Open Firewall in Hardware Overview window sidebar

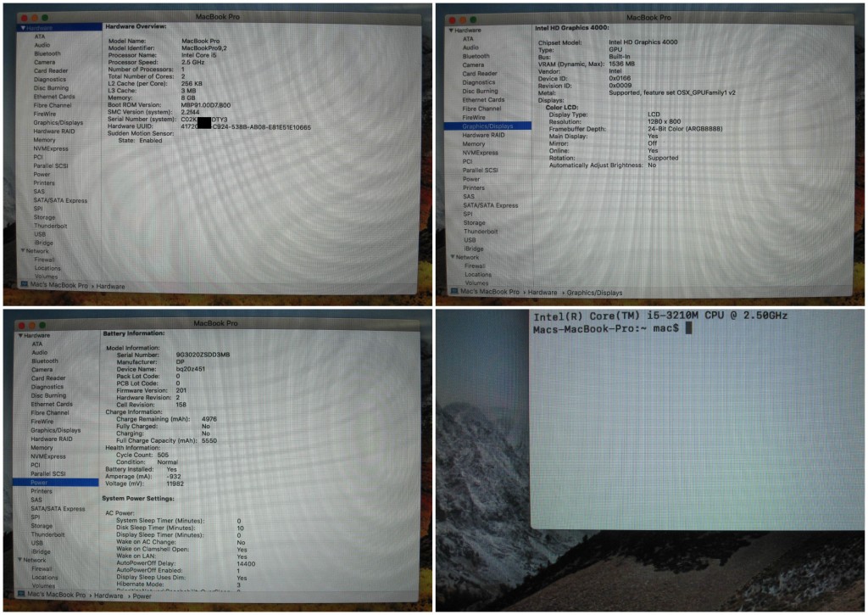(44, 260)
